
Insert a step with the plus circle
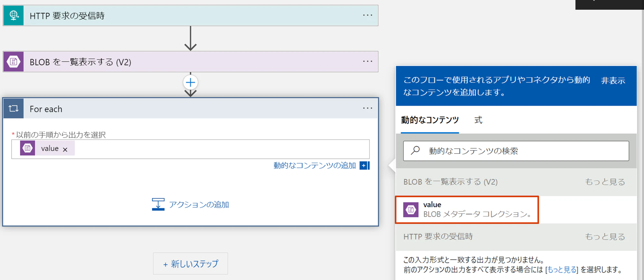tap(190, 82)
